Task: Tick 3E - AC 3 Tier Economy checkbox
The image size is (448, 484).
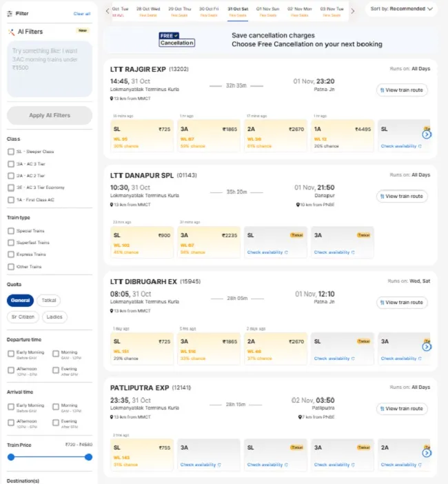Action: [11, 188]
